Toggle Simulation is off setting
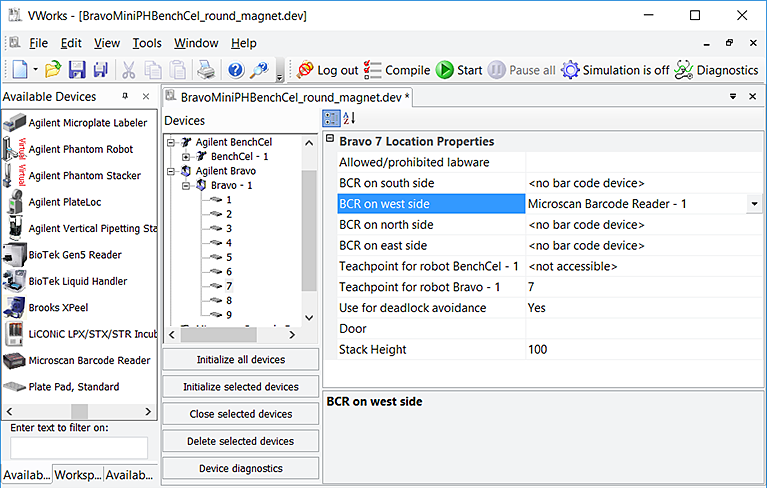Screen dimensions: 767x488 [x=614, y=70]
